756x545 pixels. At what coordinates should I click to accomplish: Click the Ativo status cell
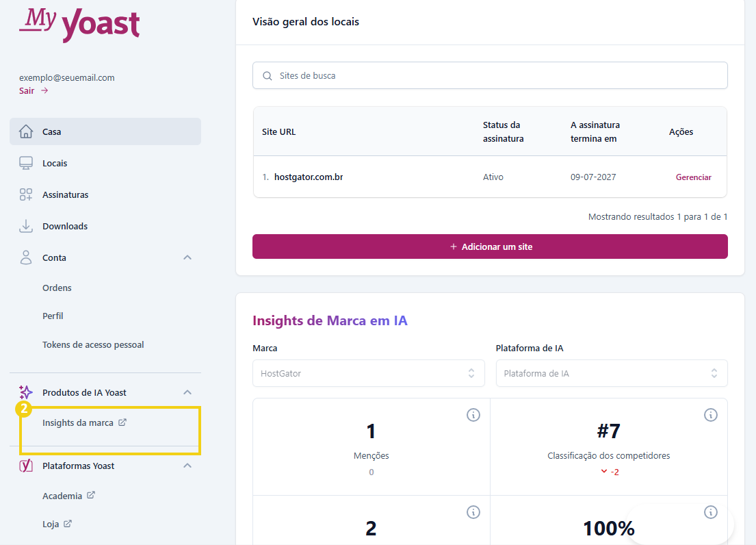(x=493, y=177)
